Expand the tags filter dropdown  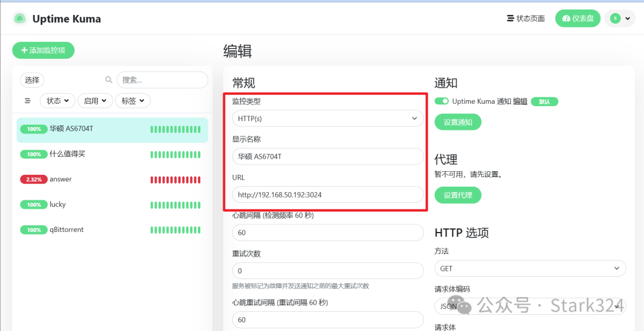click(x=132, y=101)
